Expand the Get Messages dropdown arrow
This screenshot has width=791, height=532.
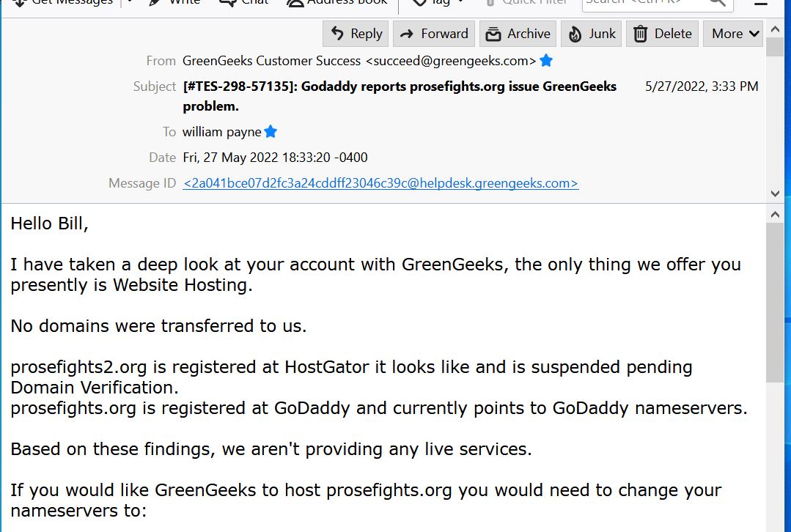click(130, 2)
